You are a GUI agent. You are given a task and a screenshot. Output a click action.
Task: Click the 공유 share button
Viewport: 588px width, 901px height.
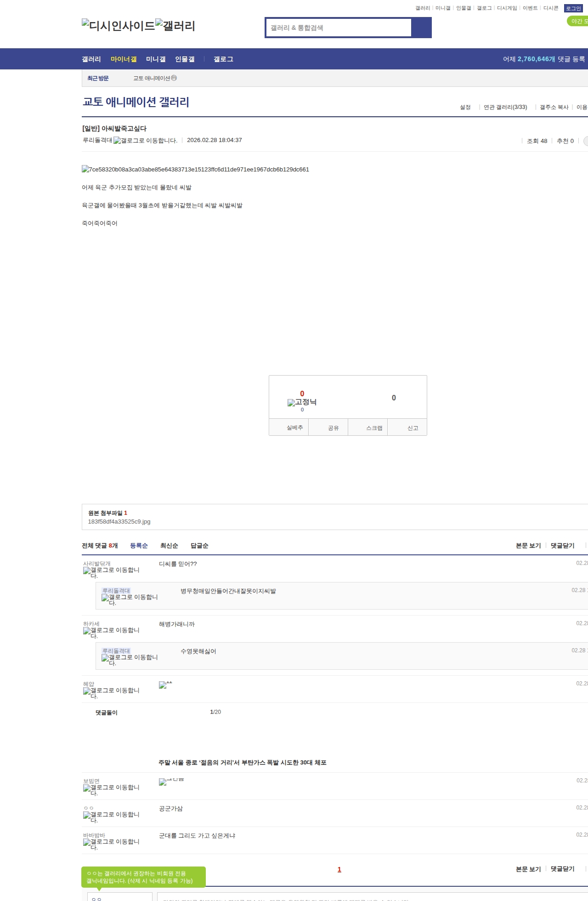[328, 427]
